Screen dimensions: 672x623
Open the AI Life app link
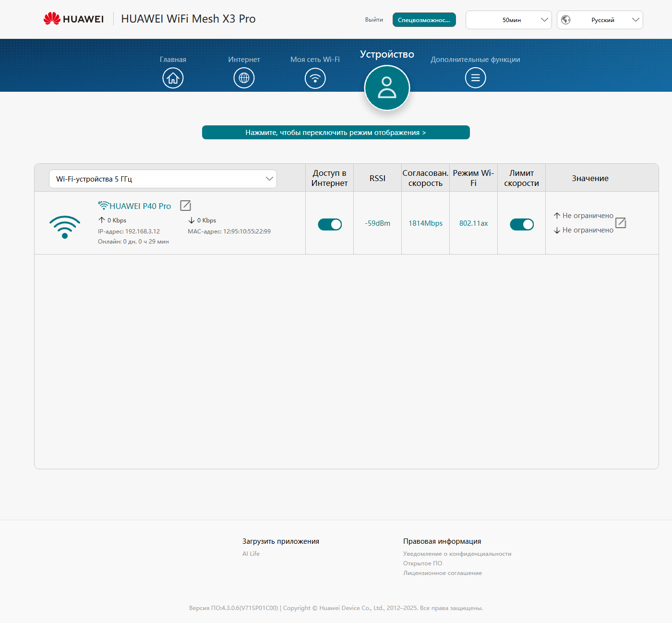point(251,553)
